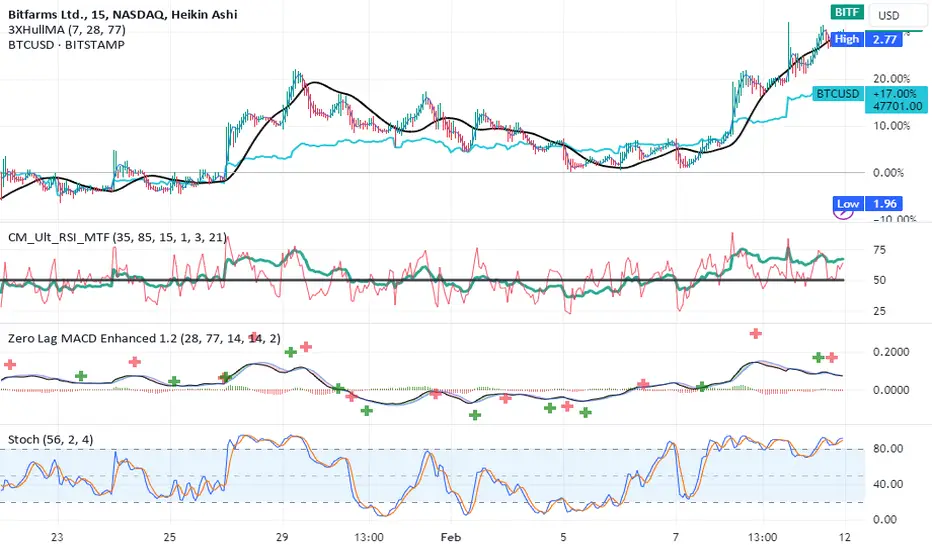Select the Zero Lag MACD Enhanced legend

[x=144, y=338]
